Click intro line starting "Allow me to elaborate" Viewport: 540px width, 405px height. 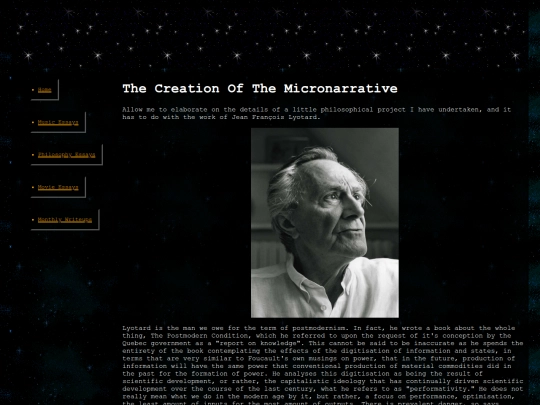coord(316,110)
